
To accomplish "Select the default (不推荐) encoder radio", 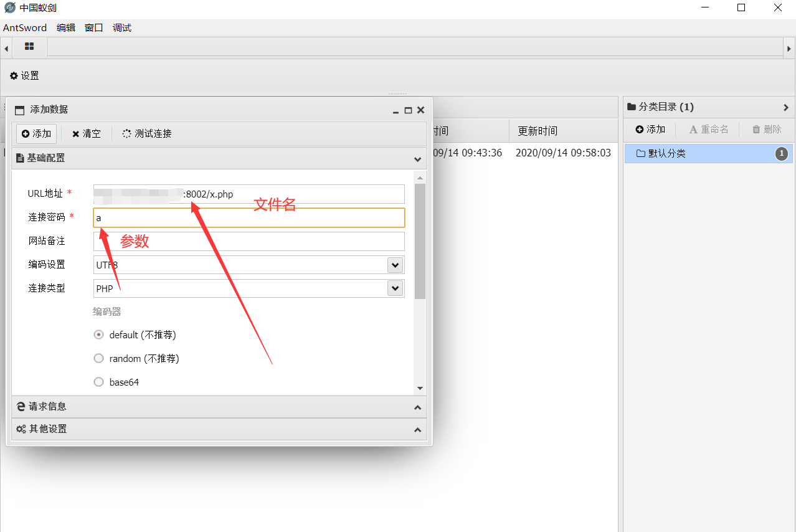I will coord(98,335).
